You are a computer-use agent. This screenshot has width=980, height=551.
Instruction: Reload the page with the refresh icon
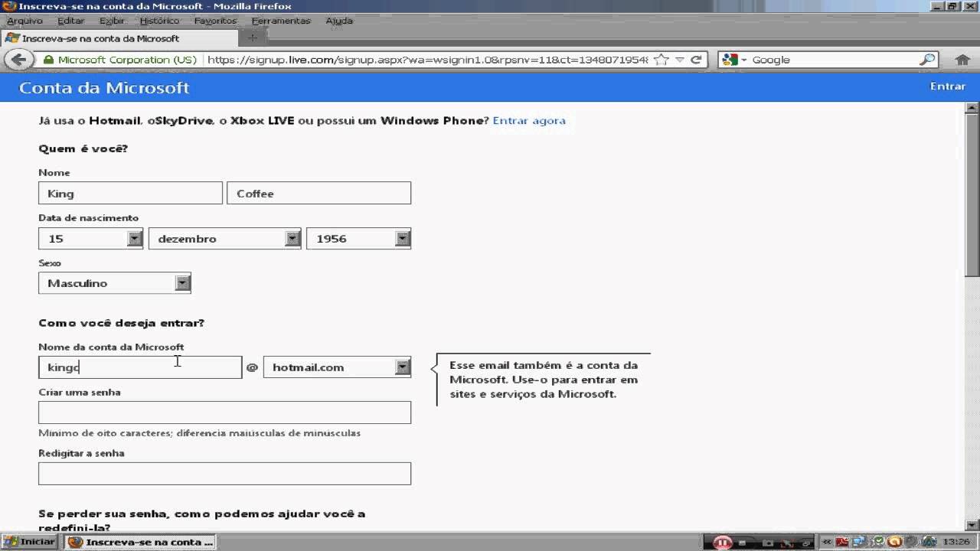696,60
